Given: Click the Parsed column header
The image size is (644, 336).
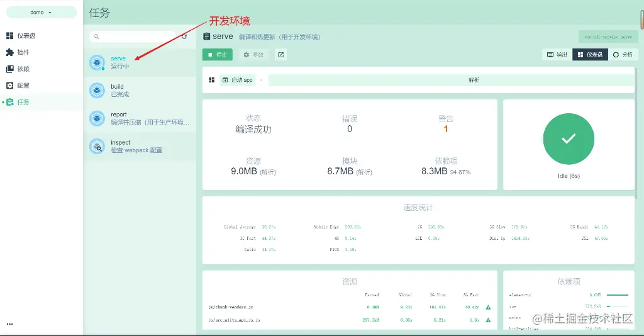Looking at the screenshot, I should pyautogui.click(x=372, y=295).
